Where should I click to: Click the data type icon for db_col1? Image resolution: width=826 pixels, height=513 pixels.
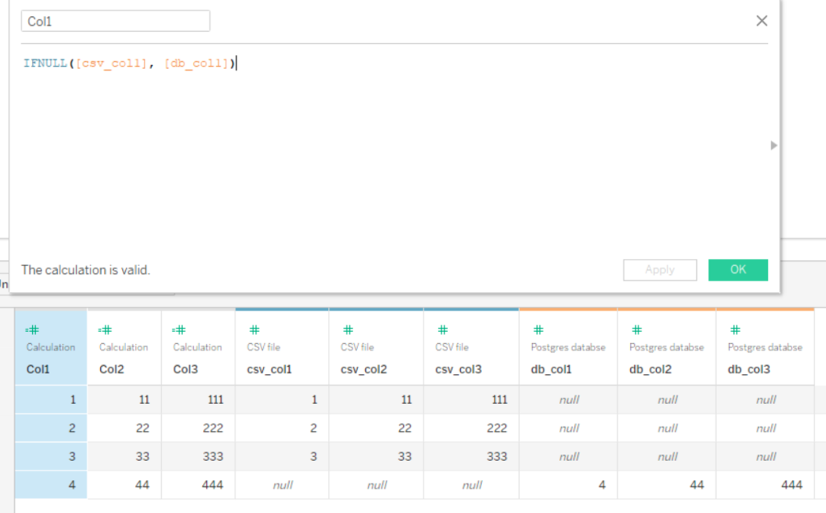tap(538, 330)
